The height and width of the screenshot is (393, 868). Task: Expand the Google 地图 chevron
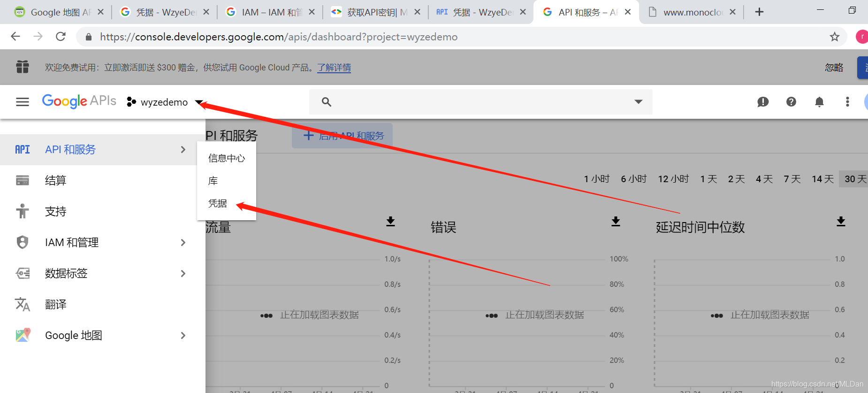pos(183,335)
